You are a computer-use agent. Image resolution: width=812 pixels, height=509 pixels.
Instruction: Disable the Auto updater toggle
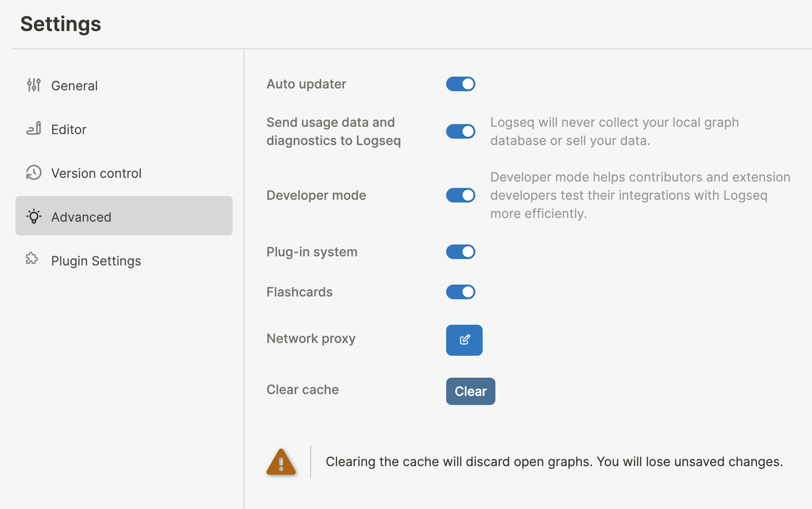(460, 84)
